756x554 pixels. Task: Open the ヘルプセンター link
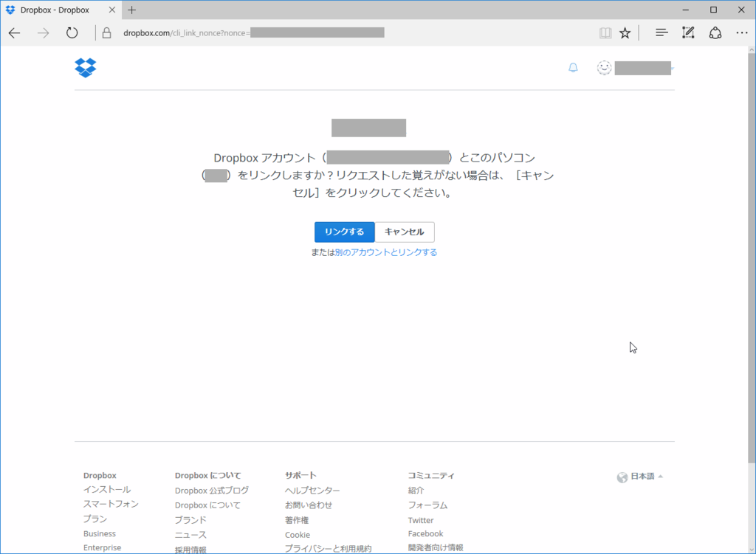tap(312, 491)
